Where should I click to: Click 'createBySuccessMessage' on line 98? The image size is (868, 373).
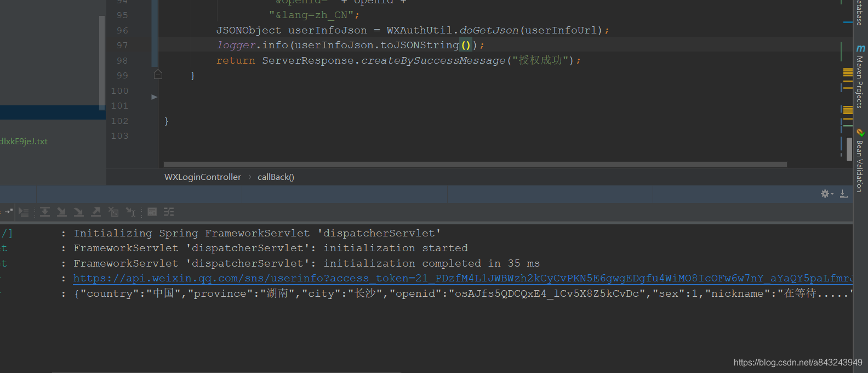tap(433, 60)
